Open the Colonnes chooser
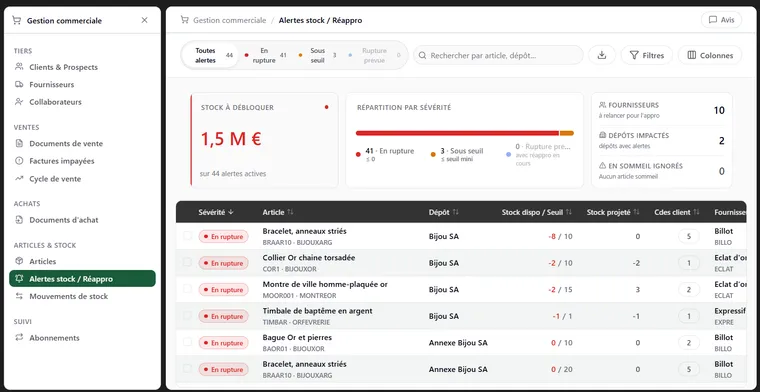The height and width of the screenshot is (392, 760). click(x=710, y=55)
